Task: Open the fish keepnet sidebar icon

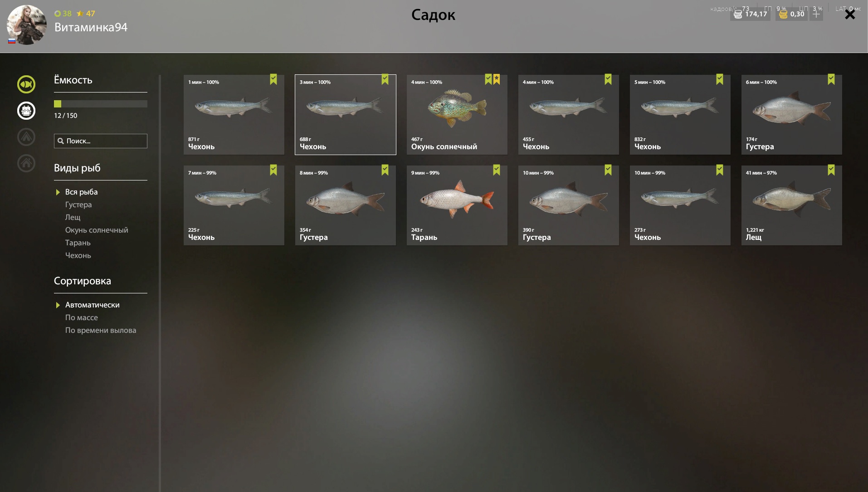Action: click(x=26, y=84)
